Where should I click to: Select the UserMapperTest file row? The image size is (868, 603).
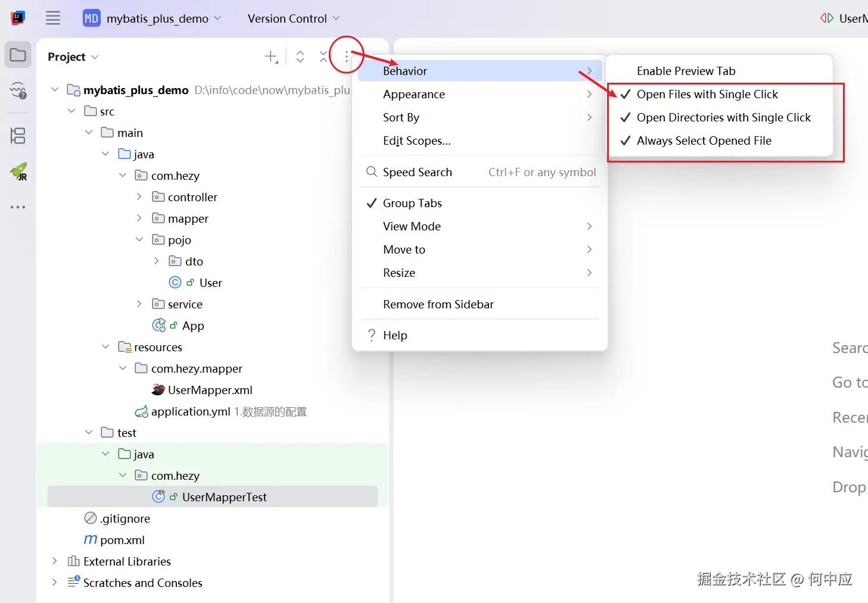pos(213,496)
